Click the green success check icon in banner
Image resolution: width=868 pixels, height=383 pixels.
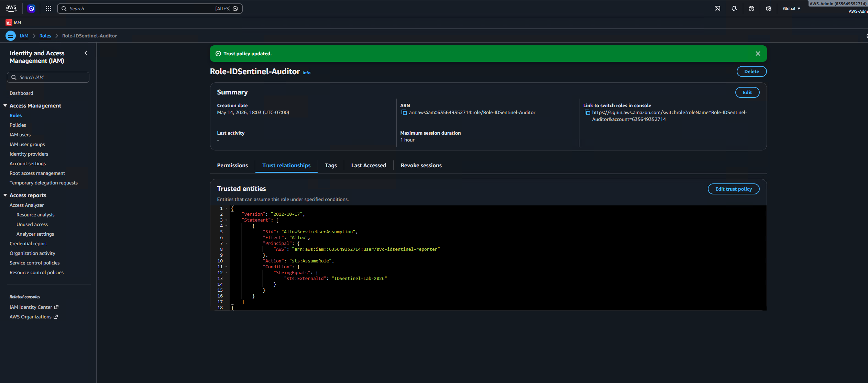218,54
